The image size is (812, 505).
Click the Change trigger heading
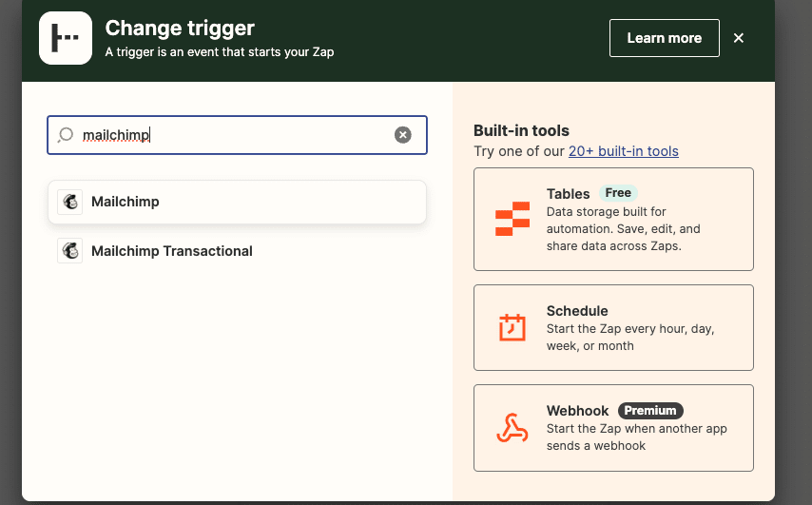180,28
